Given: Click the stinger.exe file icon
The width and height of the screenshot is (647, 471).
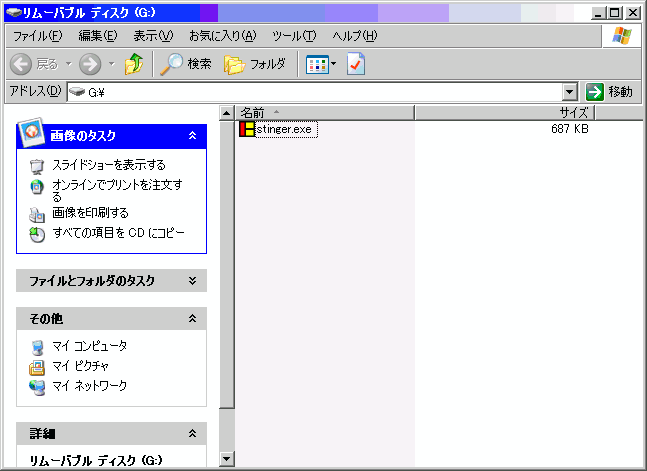Looking at the screenshot, I should point(247,129).
